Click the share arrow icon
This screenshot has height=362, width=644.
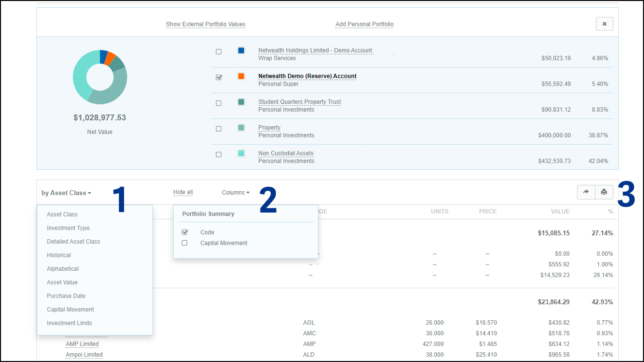586,192
